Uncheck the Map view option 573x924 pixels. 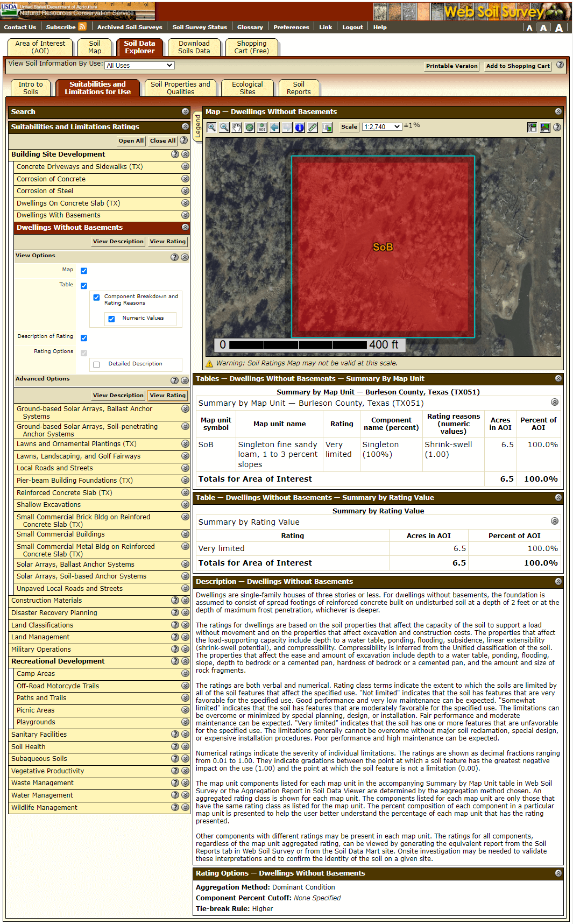pos(84,271)
